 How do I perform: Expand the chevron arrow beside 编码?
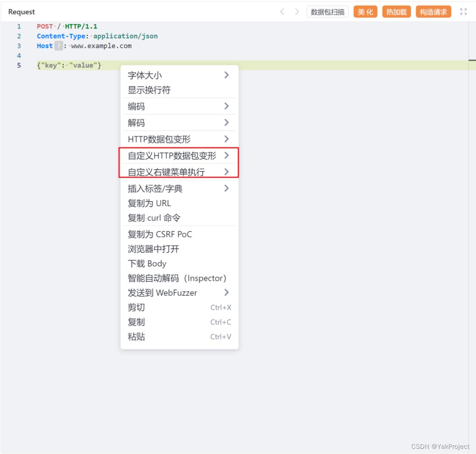(x=226, y=106)
